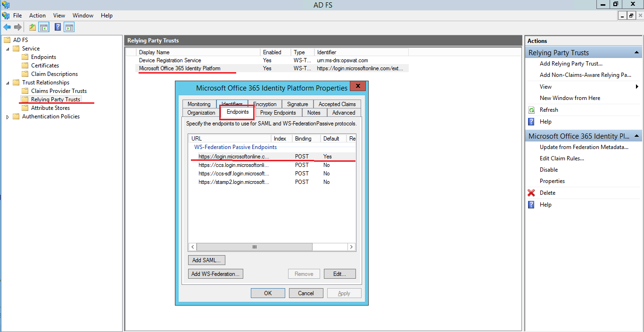Expand the View submenu arrow in Actions
Viewport: 644px width, 332px height.
click(x=637, y=87)
